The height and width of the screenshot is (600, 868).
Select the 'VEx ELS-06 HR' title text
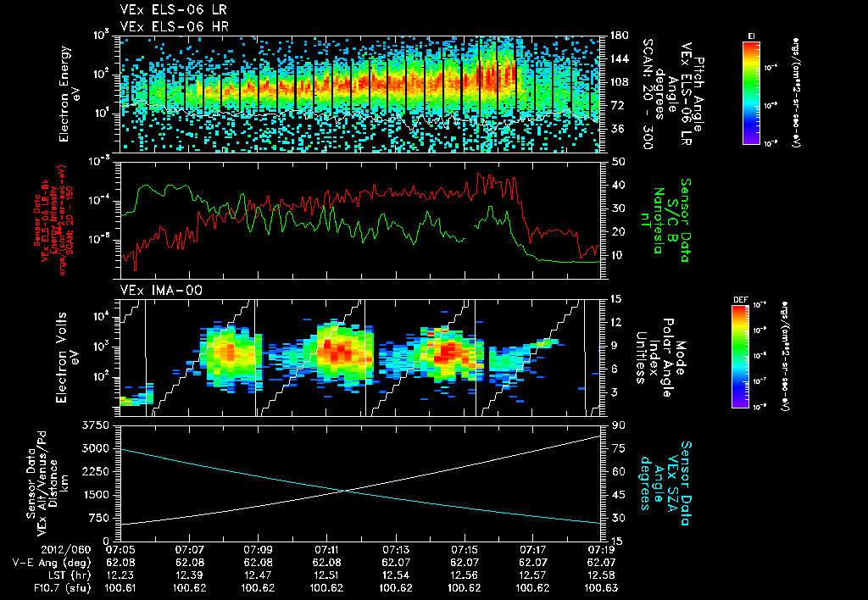(x=175, y=26)
